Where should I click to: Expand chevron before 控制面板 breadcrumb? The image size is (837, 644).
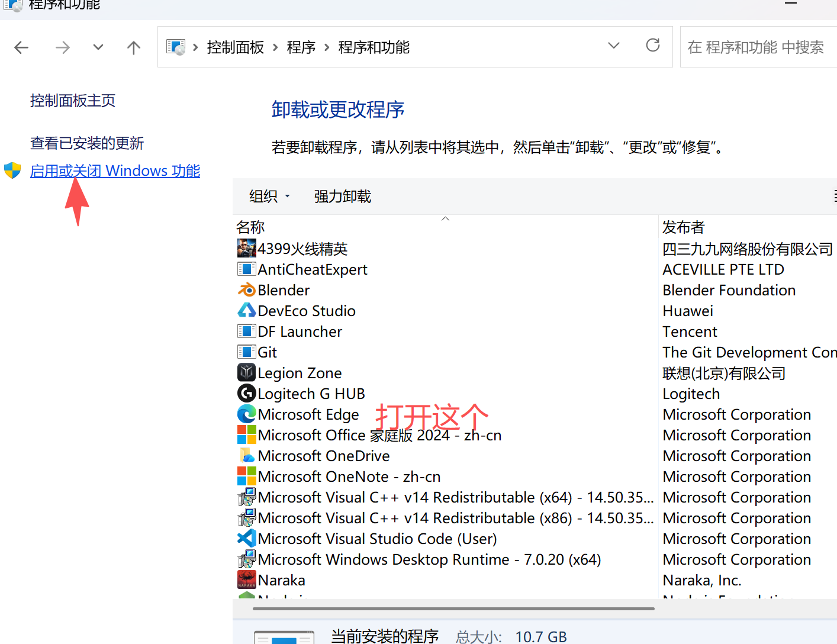195,47
